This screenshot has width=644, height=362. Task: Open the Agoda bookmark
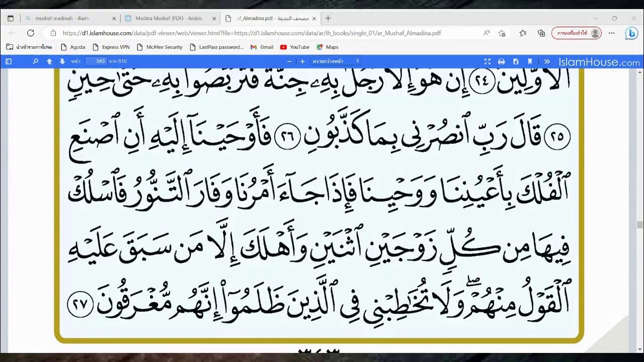tap(73, 47)
